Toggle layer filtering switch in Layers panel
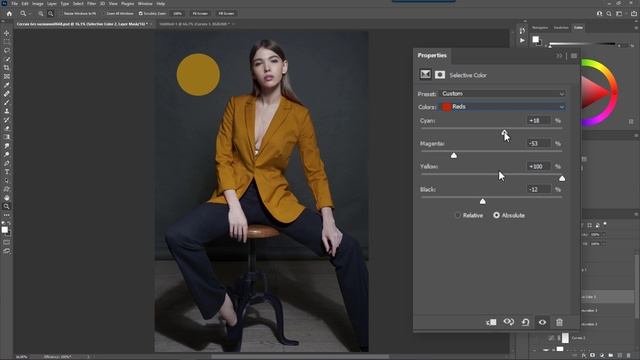 click(x=605, y=224)
